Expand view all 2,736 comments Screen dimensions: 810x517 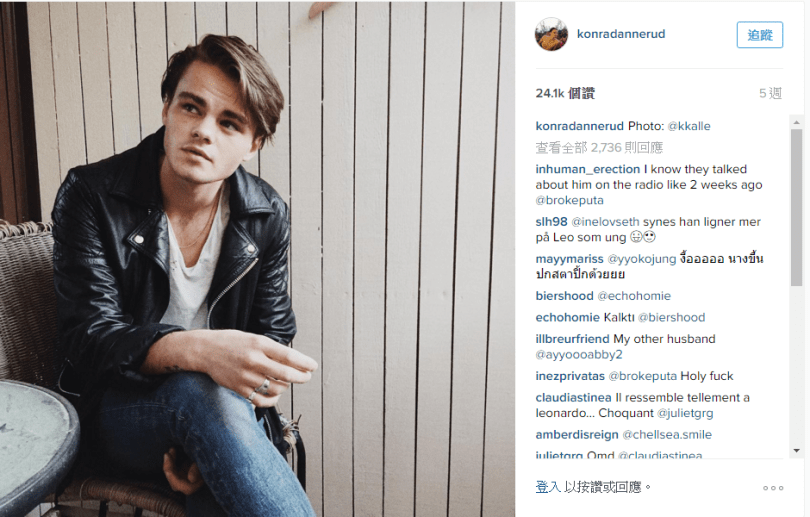click(599, 148)
